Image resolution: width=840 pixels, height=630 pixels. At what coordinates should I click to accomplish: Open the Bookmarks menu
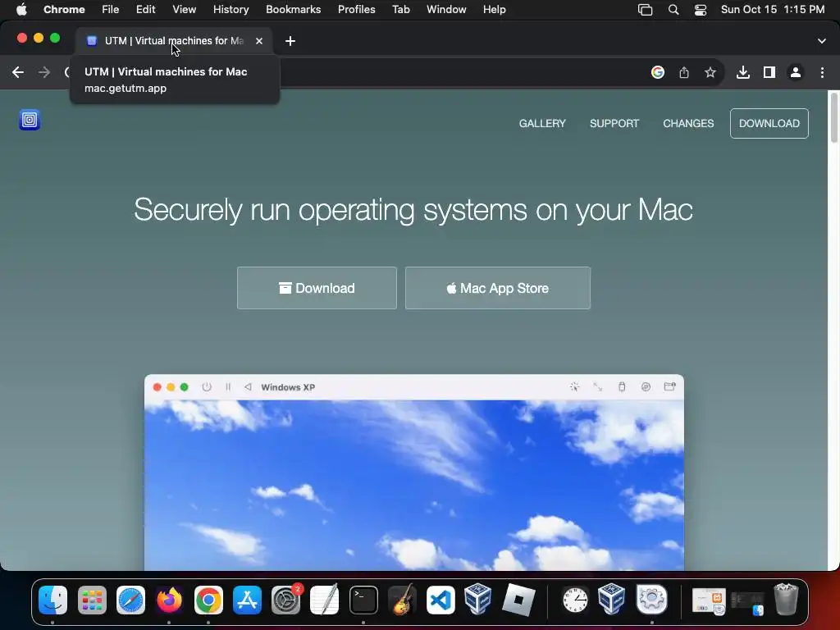coord(294,10)
